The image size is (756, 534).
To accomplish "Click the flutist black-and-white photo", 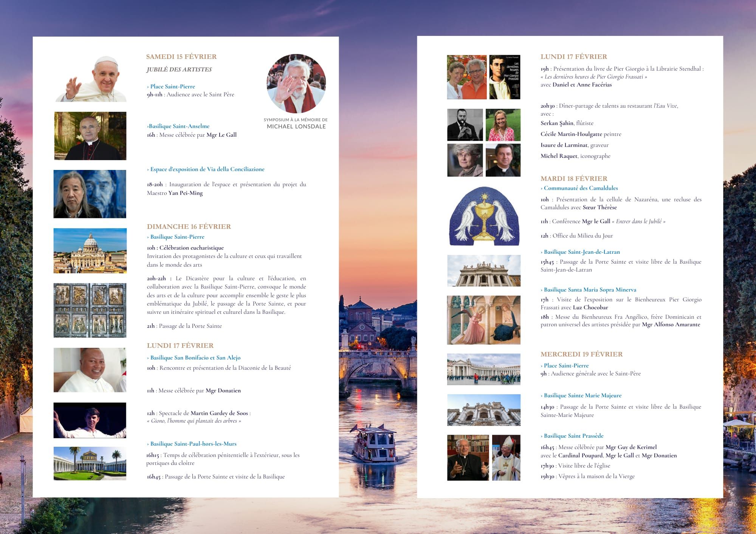I will tap(465, 125).
